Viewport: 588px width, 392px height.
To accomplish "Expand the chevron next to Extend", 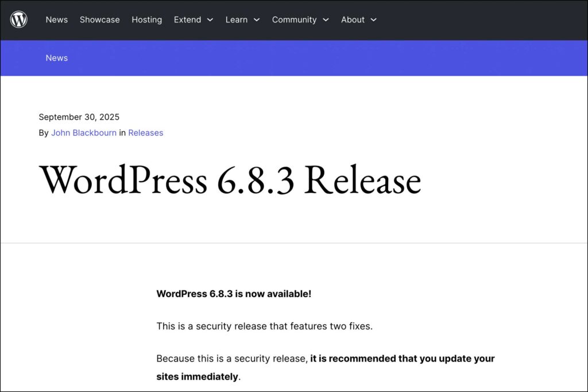I will [210, 20].
